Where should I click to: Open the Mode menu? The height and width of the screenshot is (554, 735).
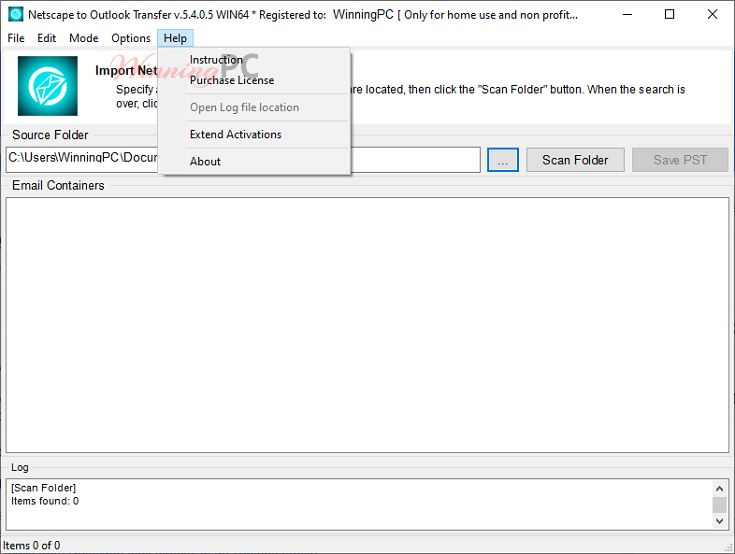click(x=83, y=38)
